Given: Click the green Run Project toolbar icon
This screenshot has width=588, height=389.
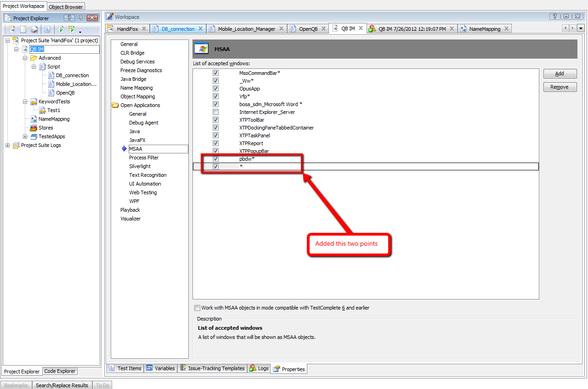Looking at the screenshot, I should tap(61, 30).
